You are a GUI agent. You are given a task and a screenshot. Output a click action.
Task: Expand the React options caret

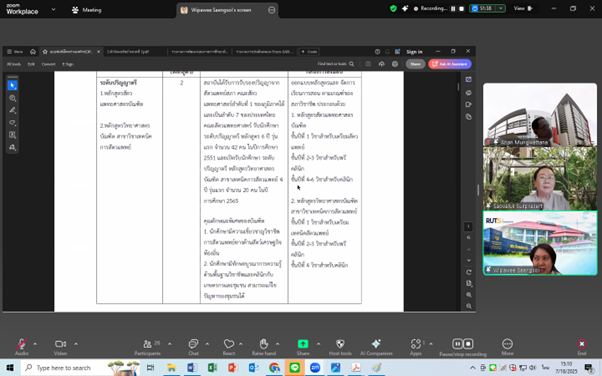[x=241, y=344]
